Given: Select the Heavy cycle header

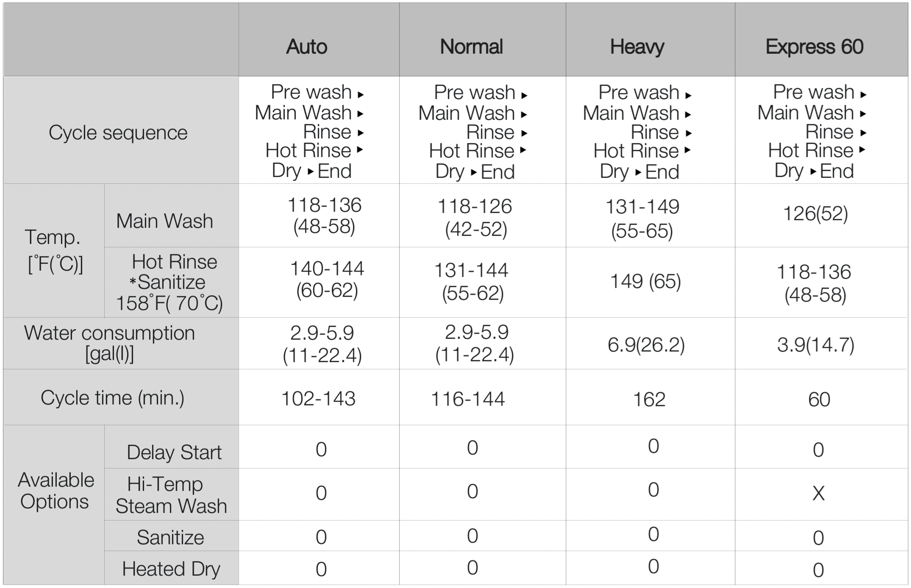Looking at the screenshot, I should click(x=637, y=47).
